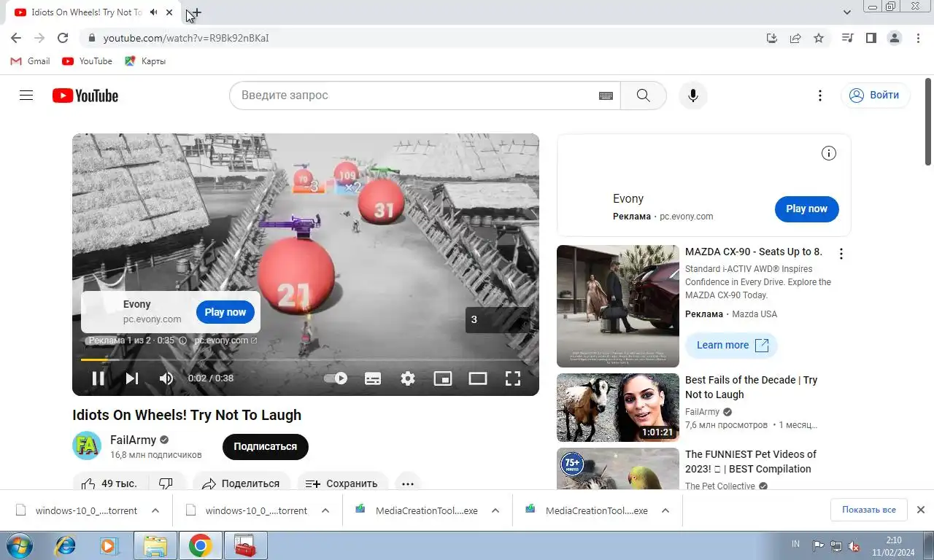This screenshot has height=560, width=934.
Task: Open tab search dropdown arrow
Action: 847,12
